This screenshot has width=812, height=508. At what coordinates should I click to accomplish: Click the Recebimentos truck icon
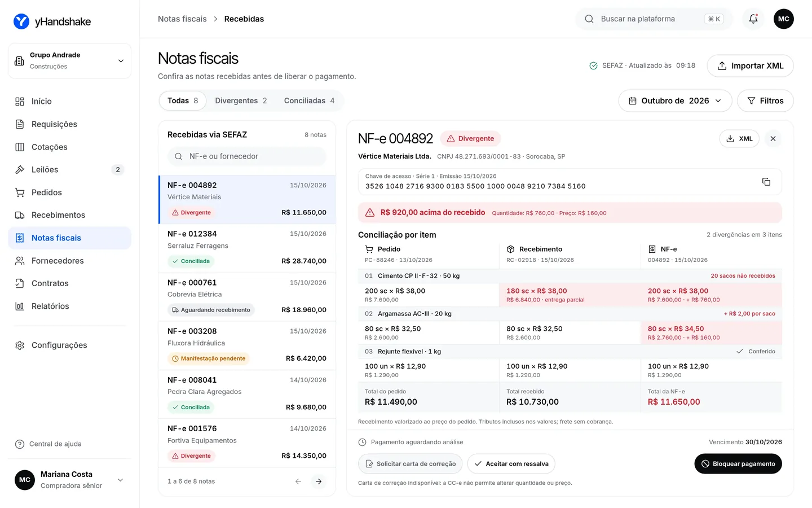coord(20,215)
